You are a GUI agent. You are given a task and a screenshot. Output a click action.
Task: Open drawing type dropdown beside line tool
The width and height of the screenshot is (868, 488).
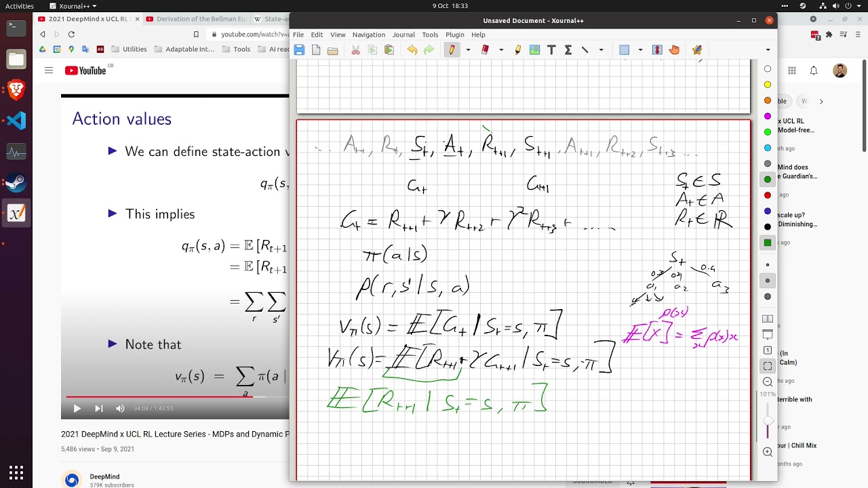(x=601, y=49)
